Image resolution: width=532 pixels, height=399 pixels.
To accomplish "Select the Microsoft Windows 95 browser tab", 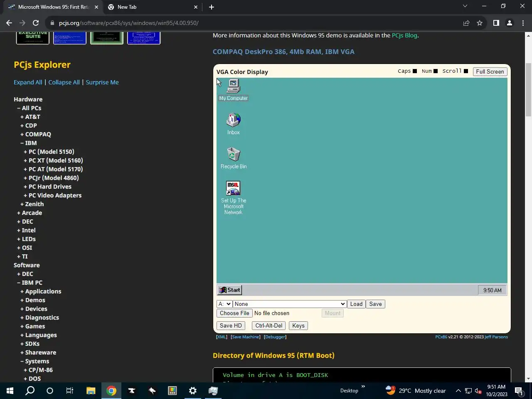I will (52, 7).
